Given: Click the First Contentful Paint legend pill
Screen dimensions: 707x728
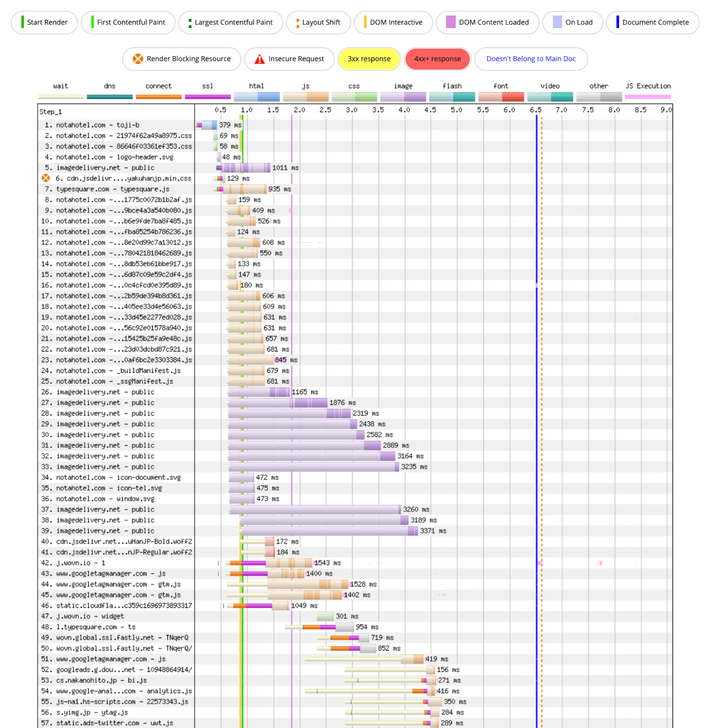Looking at the screenshot, I should 128,22.
